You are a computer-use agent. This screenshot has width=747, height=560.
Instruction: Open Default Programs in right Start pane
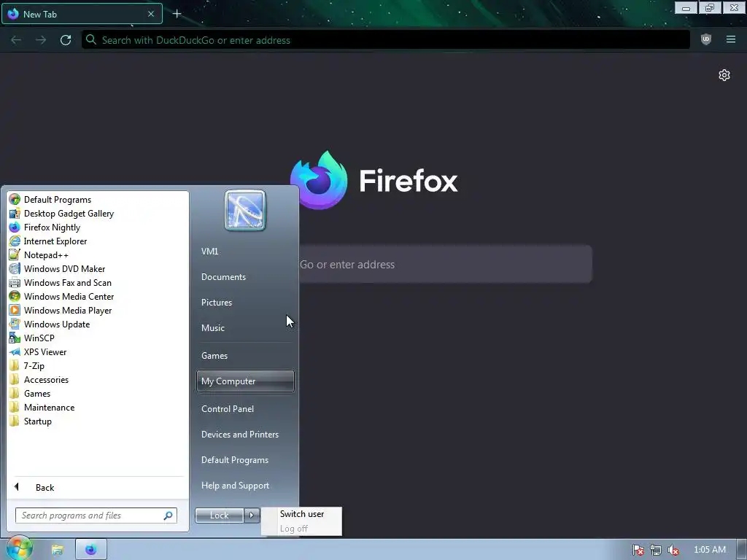click(x=234, y=460)
